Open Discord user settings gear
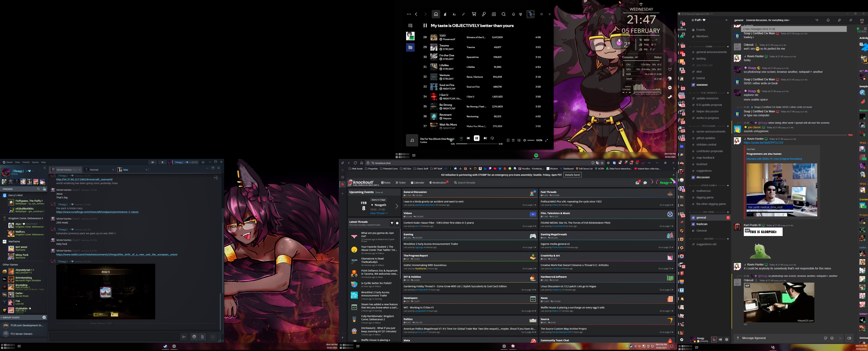This screenshot has width=868, height=351. click(x=727, y=340)
